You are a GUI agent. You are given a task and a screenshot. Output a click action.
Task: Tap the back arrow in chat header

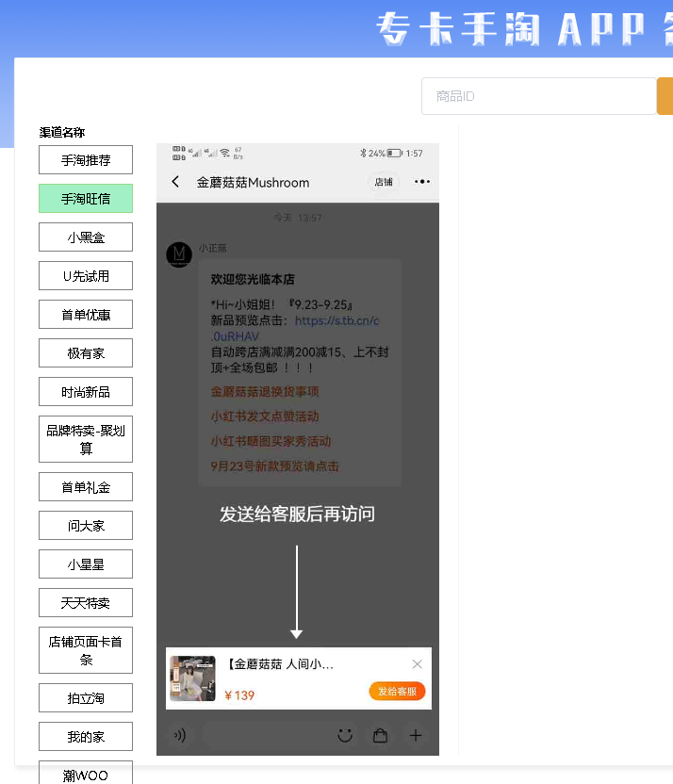pos(175,182)
